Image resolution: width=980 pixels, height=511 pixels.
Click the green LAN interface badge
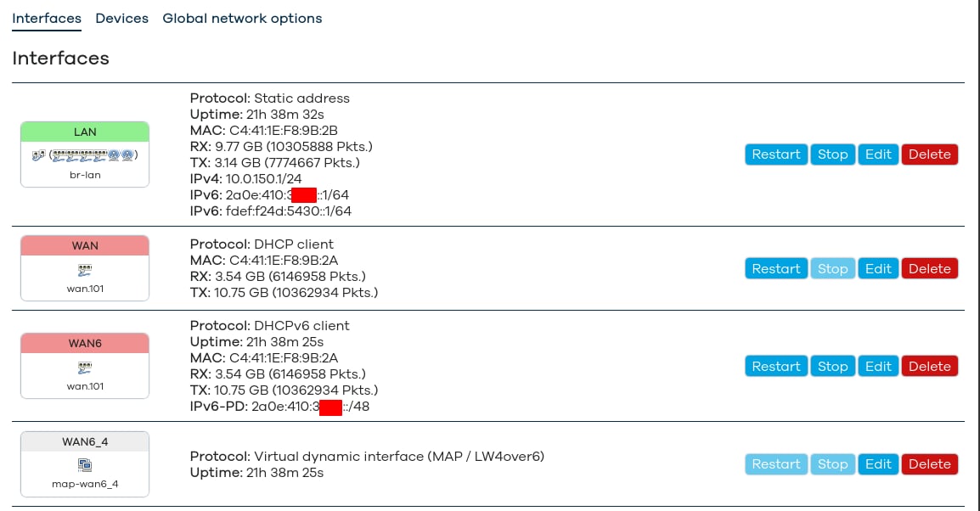coord(85,132)
